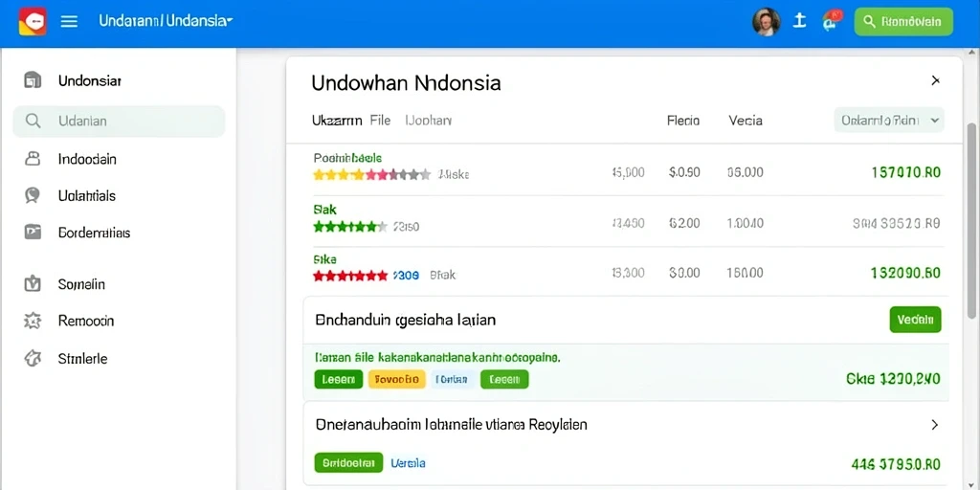Switch to the File tab

(x=380, y=120)
